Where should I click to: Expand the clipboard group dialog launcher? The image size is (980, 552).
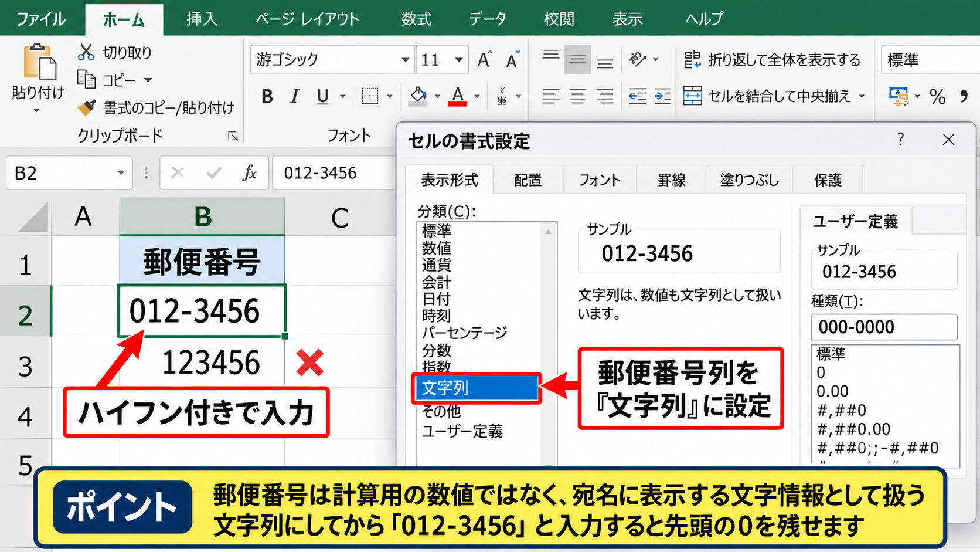click(x=233, y=136)
